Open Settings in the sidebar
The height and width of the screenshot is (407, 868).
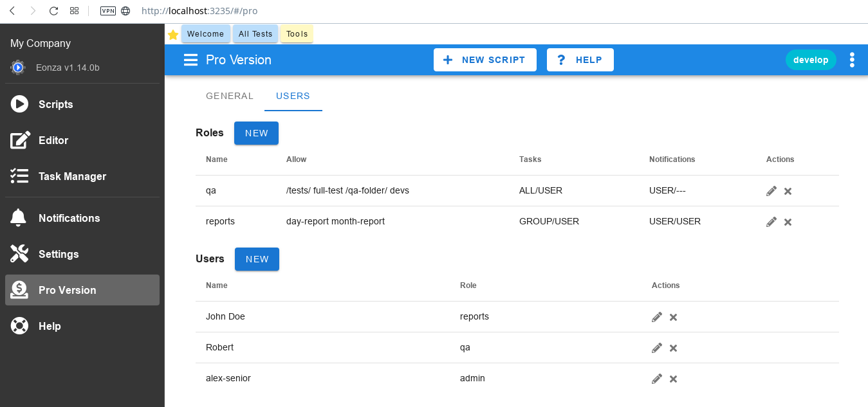point(82,254)
